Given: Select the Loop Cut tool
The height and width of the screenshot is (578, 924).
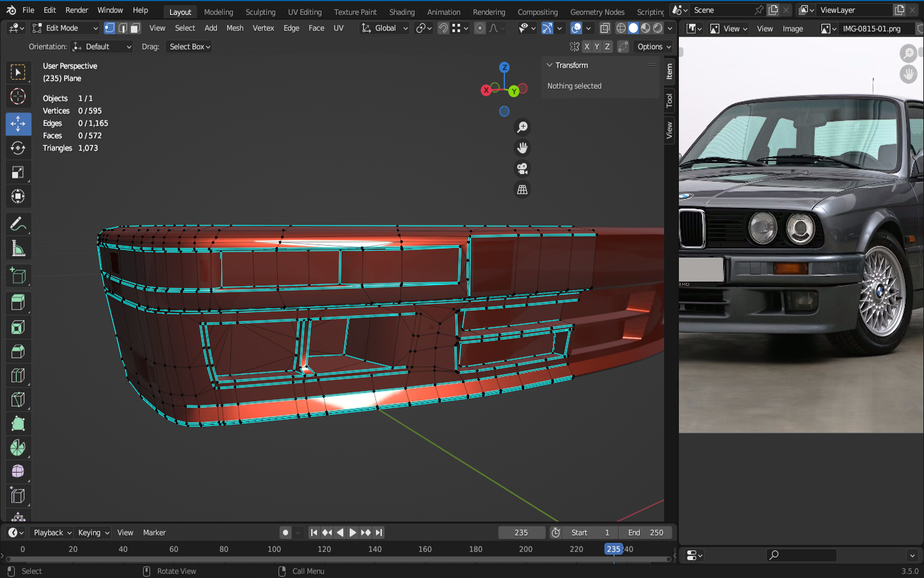Looking at the screenshot, I should coord(18,376).
